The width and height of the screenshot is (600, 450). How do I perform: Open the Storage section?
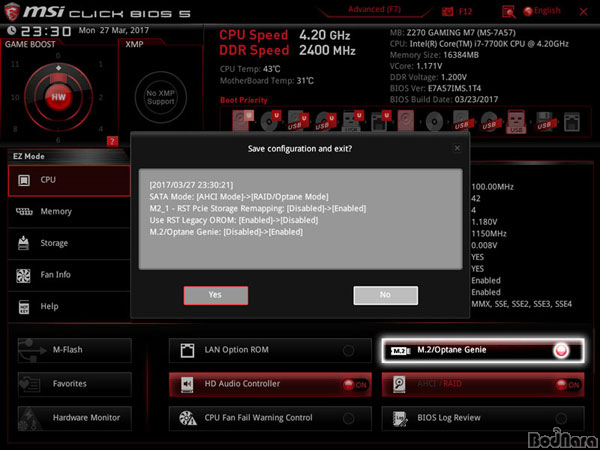tap(69, 243)
